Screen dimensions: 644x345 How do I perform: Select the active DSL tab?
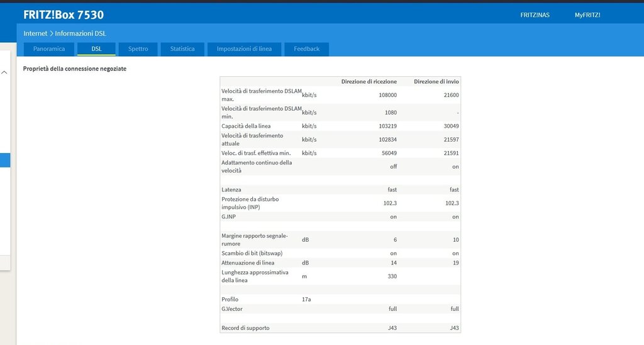(x=96, y=49)
